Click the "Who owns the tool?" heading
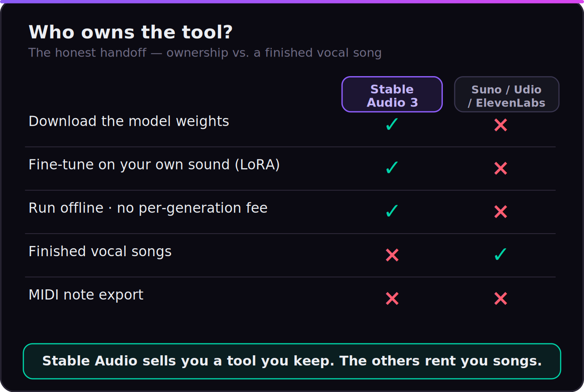584x392 pixels. tap(131, 32)
